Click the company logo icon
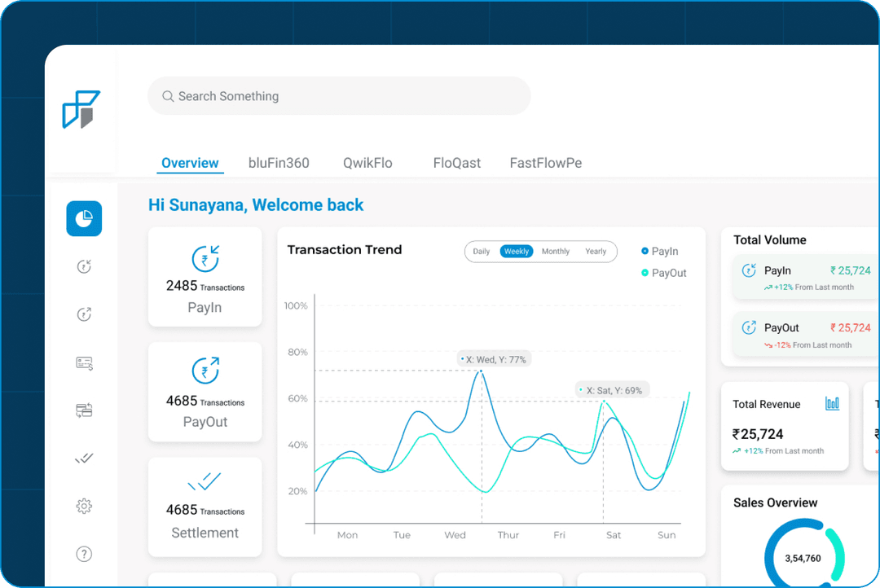The height and width of the screenshot is (588, 880). point(81,109)
